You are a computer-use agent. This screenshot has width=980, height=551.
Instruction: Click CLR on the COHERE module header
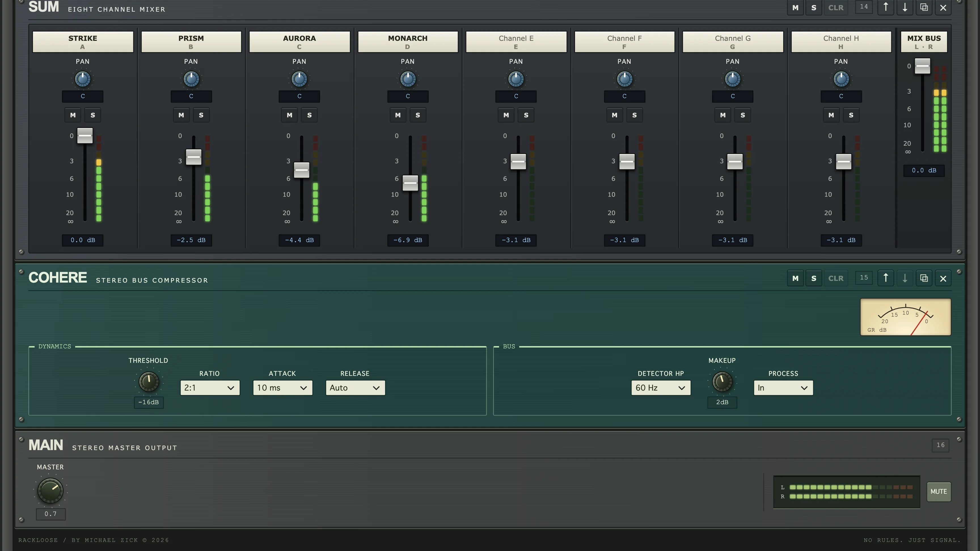tap(836, 278)
